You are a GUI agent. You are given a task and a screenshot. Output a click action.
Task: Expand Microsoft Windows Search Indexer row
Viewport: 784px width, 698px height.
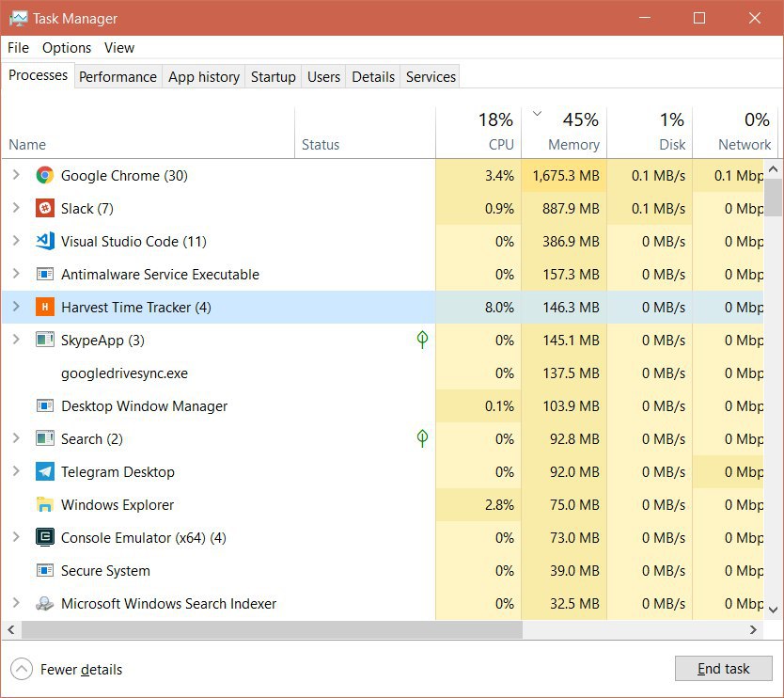[x=16, y=603]
